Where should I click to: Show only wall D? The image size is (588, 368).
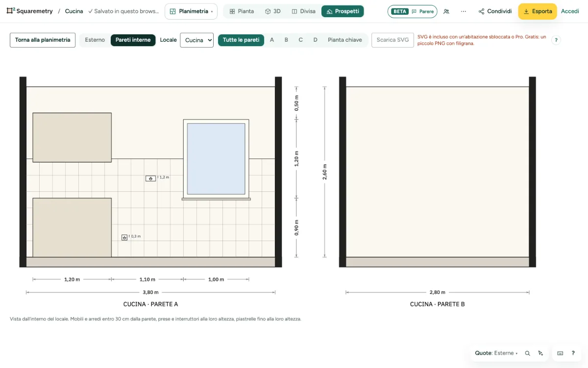click(315, 40)
